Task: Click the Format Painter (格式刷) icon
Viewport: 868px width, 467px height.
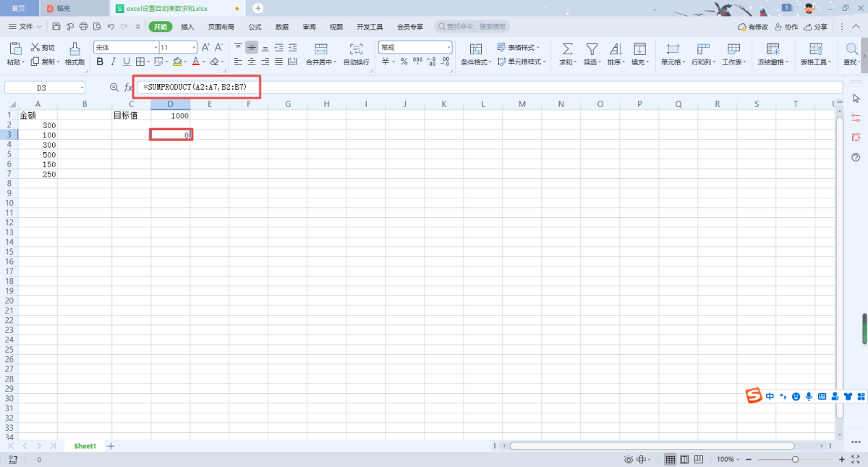Action: pyautogui.click(x=75, y=49)
